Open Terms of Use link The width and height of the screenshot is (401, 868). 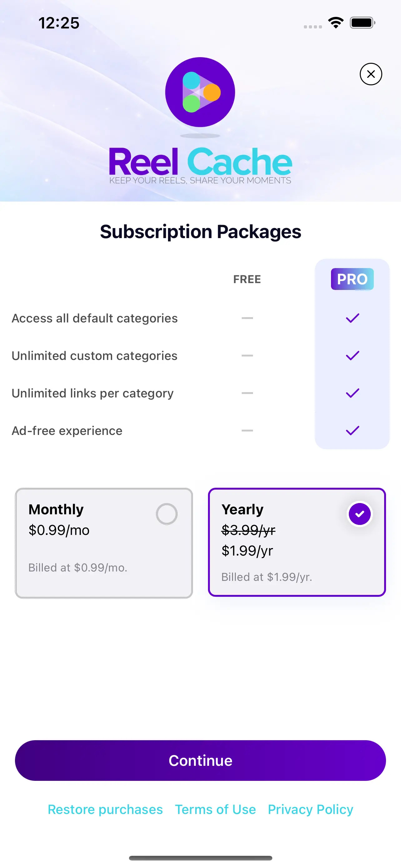point(215,809)
